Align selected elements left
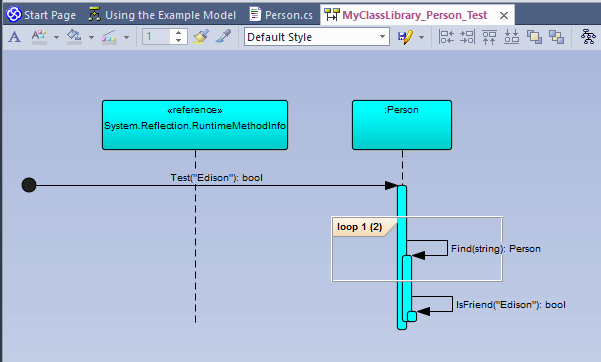Viewport: 601px width, 362px height. click(446, 37)
